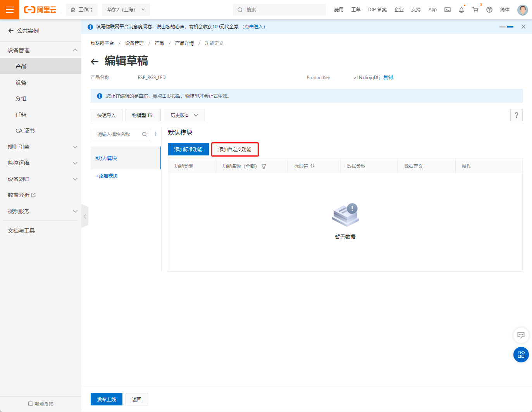Click the search icon in module name box
Viewport: 532px width, 412px height.
point(145,134)
